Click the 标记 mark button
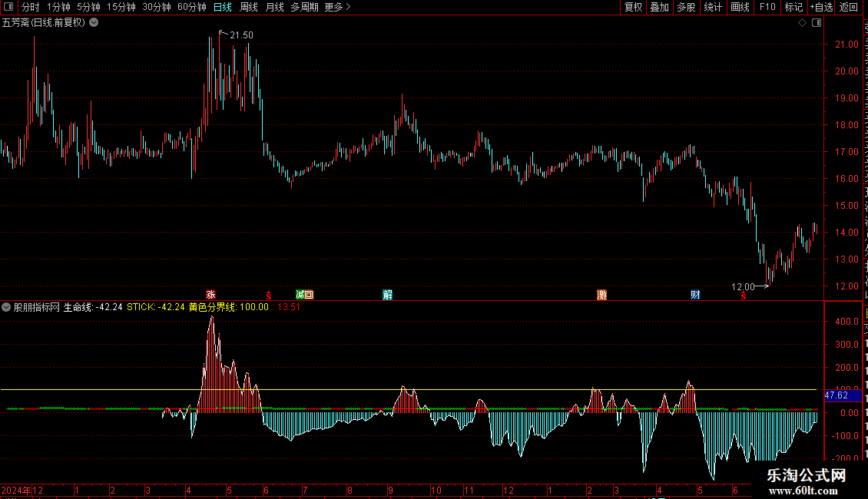868x499 pixels. [x=793, y=7]
